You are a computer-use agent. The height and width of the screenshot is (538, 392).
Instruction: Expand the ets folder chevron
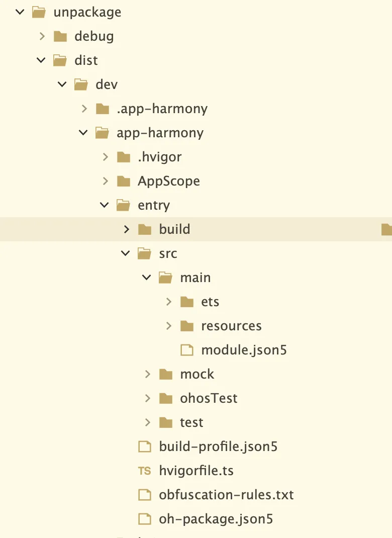coord(169,302)
